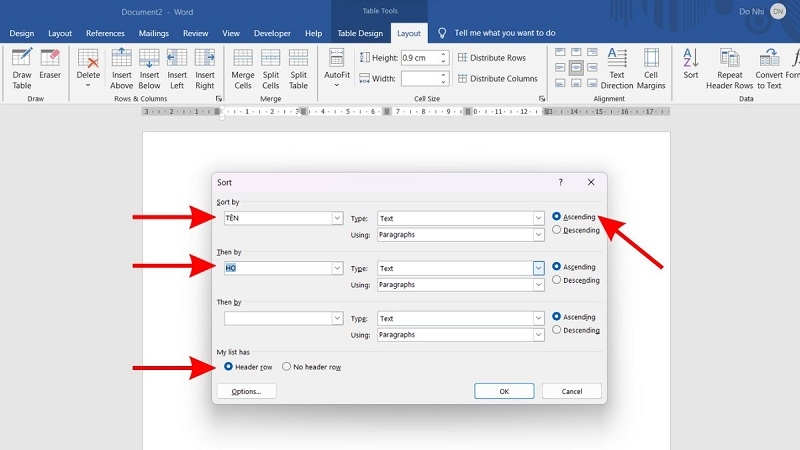Viewport: 800px width, 450px height.
Task: Choose the No header row option
Action: 287,367
